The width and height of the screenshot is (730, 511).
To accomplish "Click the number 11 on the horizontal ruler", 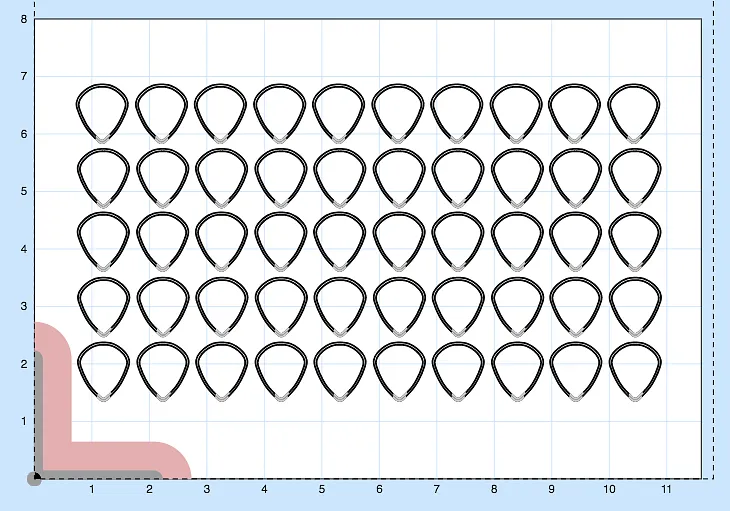I will point(667,490).
